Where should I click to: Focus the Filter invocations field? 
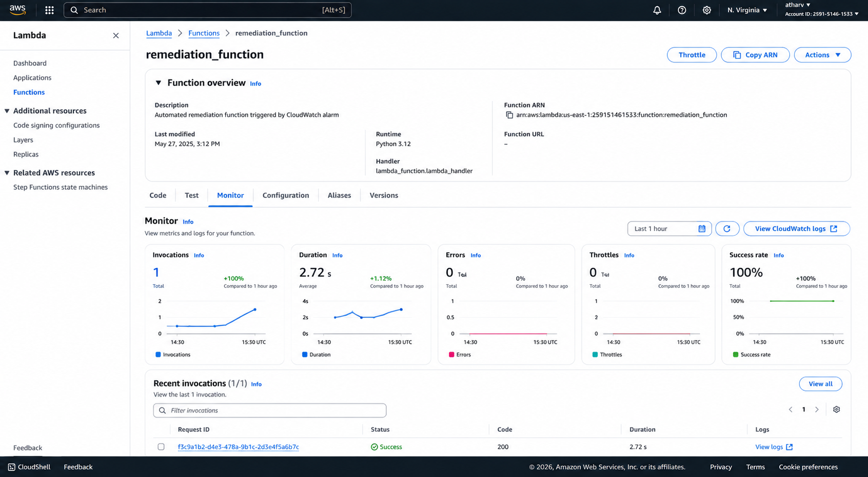[x=270, y=410]
